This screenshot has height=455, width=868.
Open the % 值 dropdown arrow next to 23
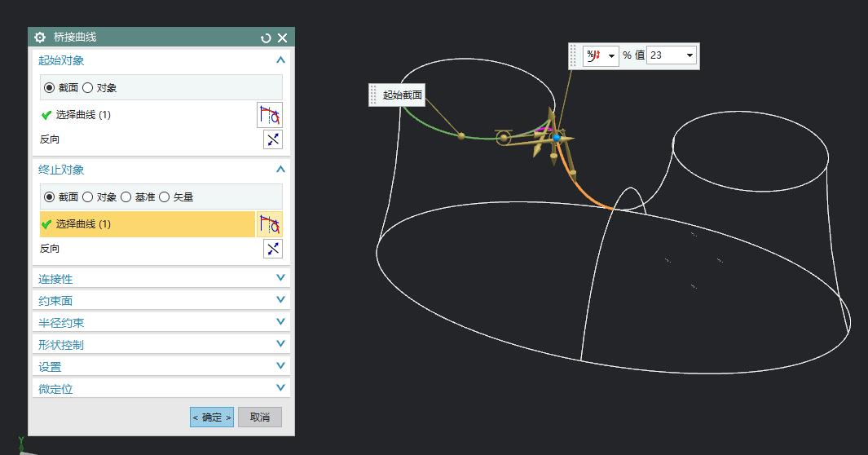point(690,55)
